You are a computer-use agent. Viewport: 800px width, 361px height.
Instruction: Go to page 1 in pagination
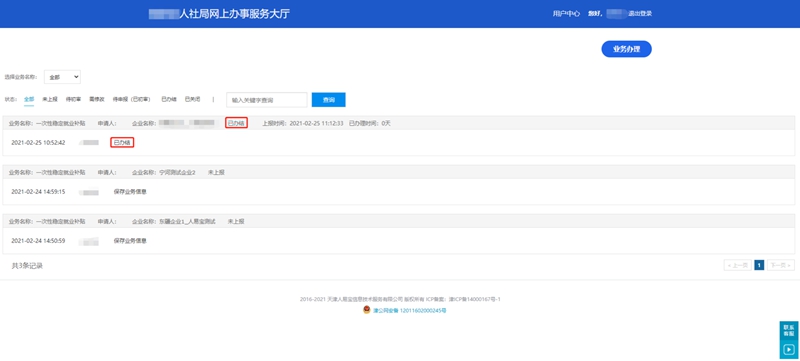(759, 265)
